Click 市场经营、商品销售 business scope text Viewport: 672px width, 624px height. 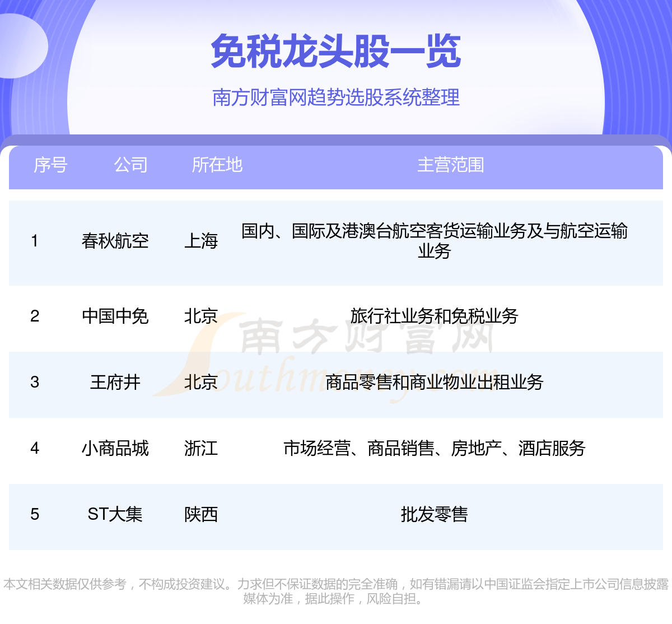point(435,448)
